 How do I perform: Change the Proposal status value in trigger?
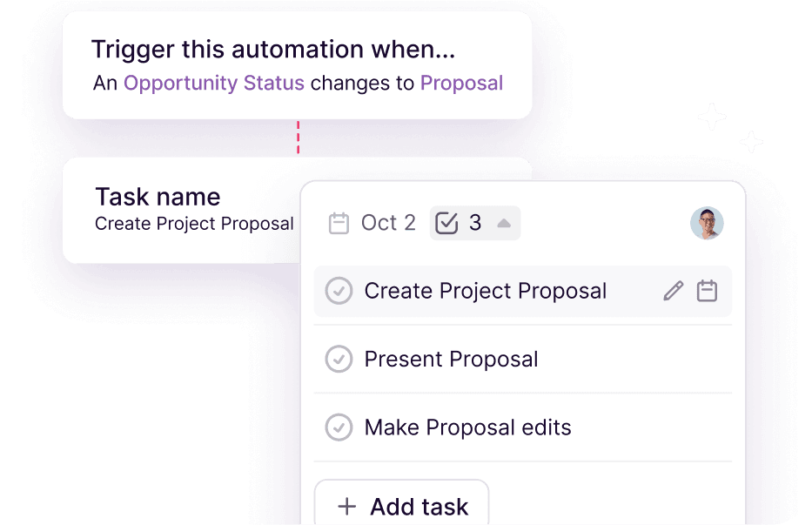tap(461, 84)
